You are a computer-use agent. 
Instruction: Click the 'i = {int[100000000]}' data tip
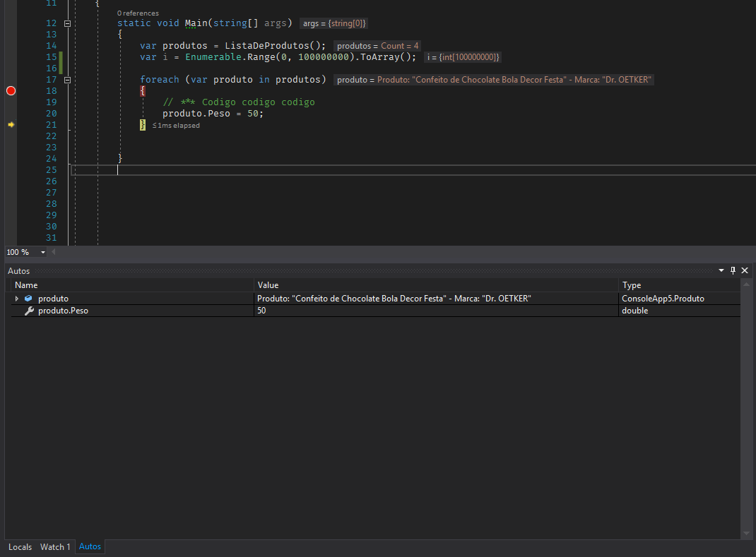click(463, 57)
